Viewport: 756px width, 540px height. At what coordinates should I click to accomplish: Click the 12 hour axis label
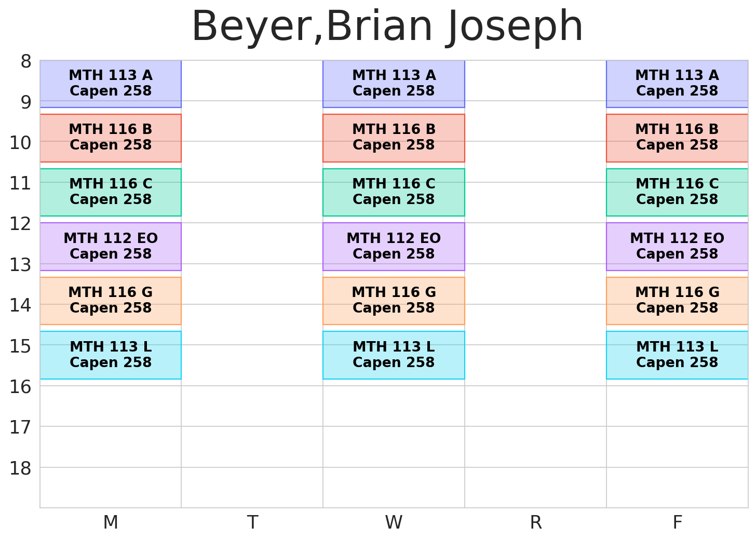coord(21,224)
